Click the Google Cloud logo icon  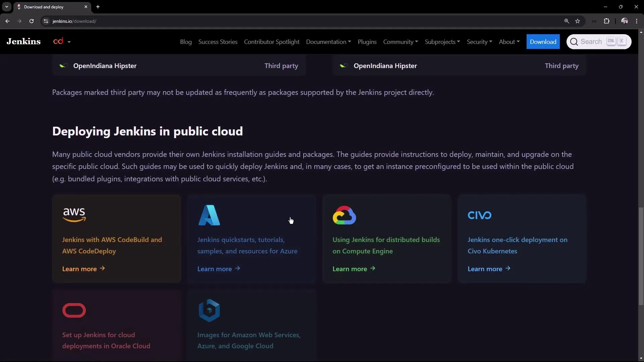tap(344, 215)
